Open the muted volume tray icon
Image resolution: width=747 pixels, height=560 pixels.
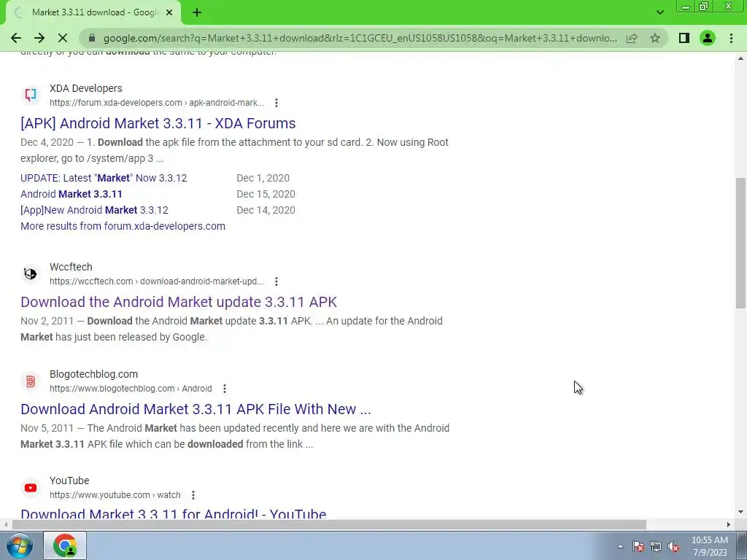673,547
